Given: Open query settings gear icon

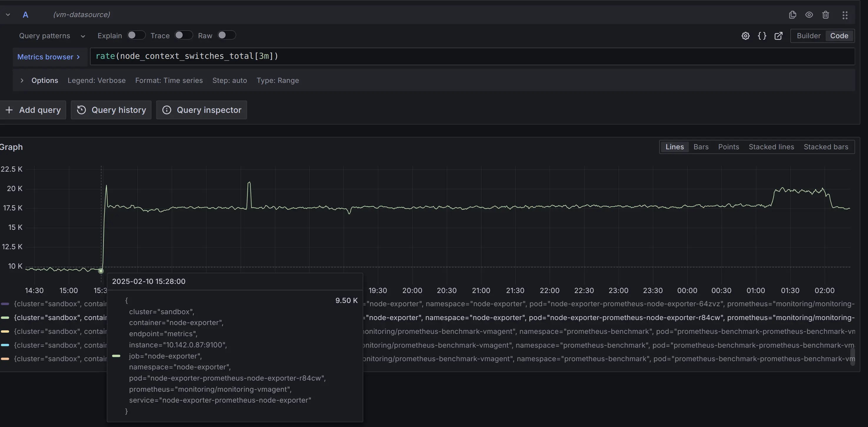Looking at the screenshot, I should tap(746, 36).
